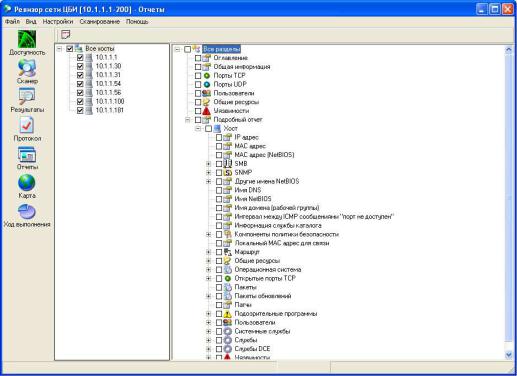Click the Открытые порты TCP green icon
The width and height of the screenshot is (517, 376).
coord(228,278)
